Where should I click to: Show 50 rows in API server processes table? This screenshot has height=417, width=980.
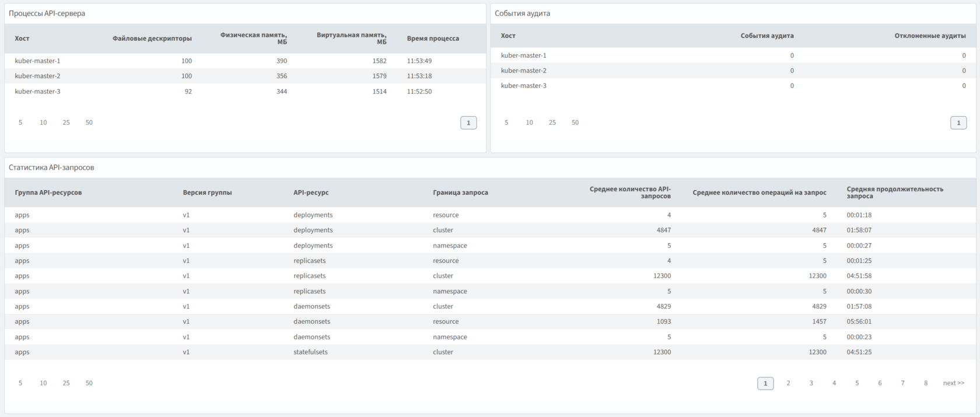click(89, 122)
